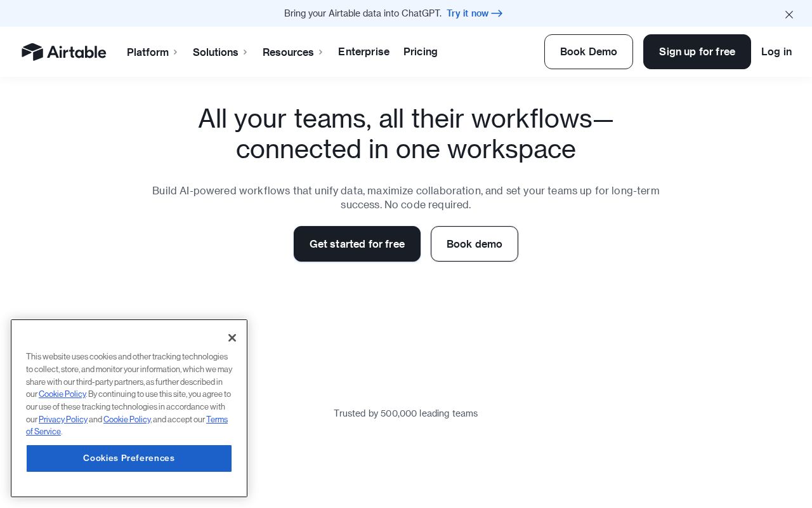Log in to Airtable
This screenshot has width=812, height=508.
(776, 52)
